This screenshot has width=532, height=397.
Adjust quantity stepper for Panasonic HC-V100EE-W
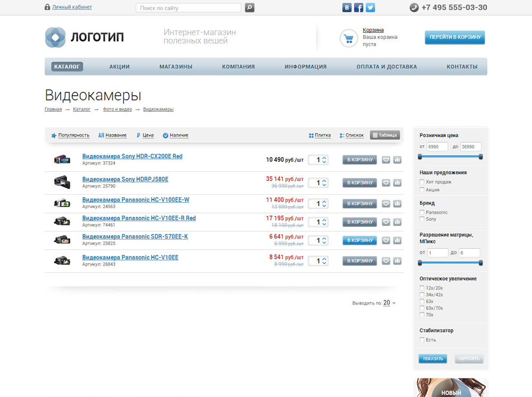click(324, 204)
